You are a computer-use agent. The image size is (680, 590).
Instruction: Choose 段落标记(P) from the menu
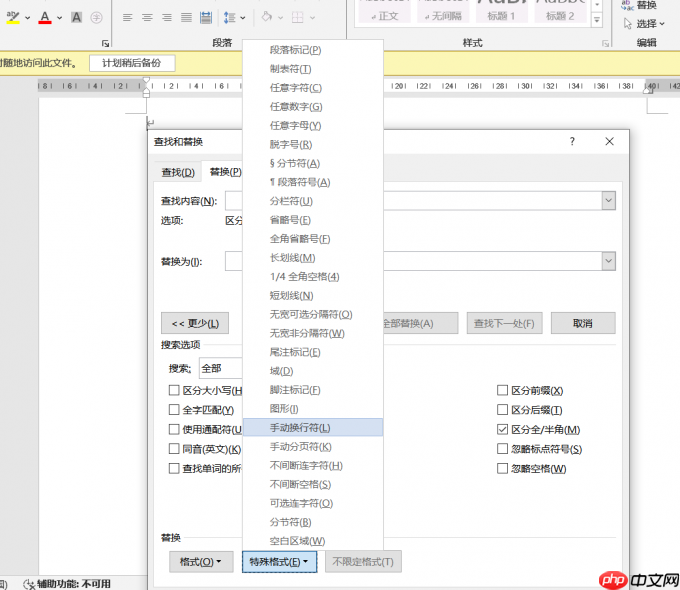pos(313,50)
